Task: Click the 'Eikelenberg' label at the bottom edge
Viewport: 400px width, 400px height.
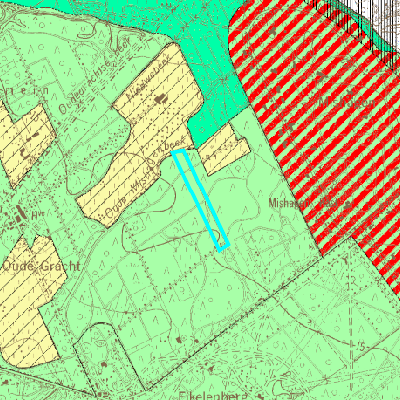Action: pos(213,396)
